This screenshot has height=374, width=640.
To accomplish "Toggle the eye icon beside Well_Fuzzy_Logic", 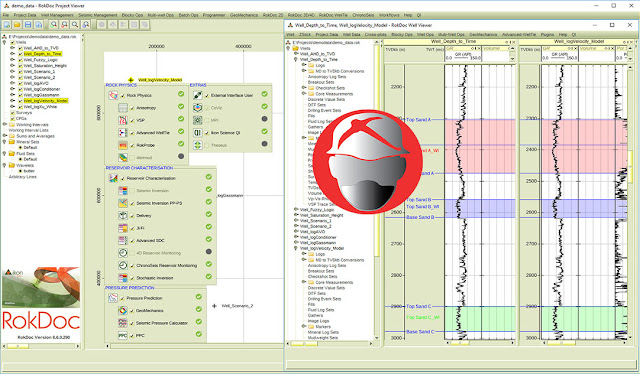I will pos(13,60).
